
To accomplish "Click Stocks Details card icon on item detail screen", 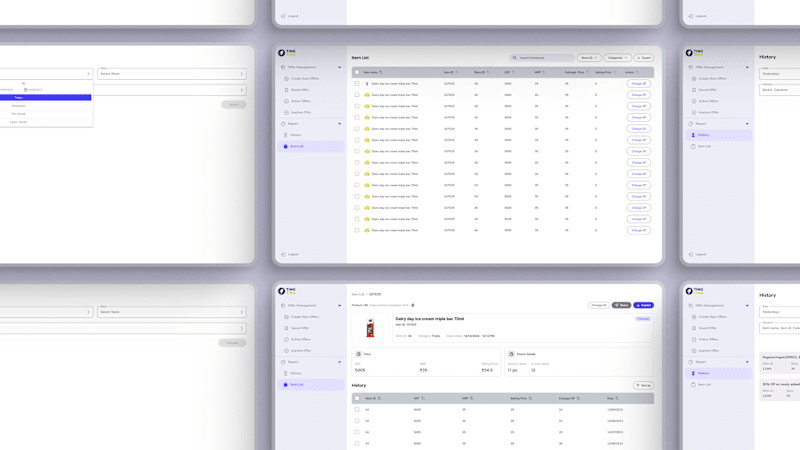I will [511, 354].
